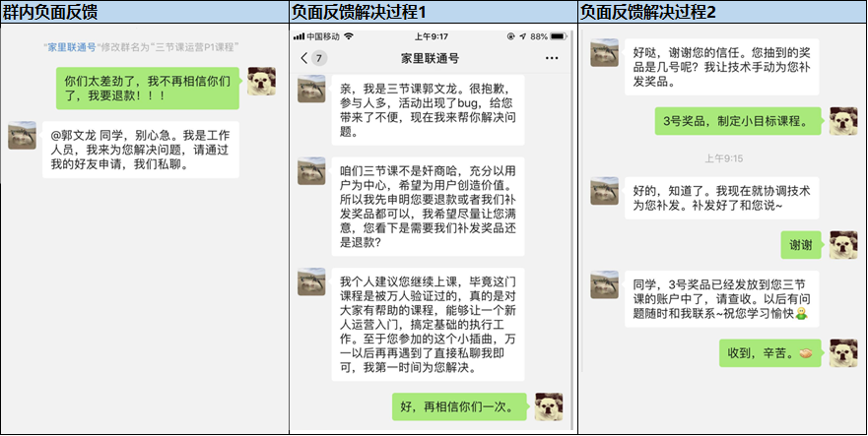Tap dog avatar beside 你们太差劲了 message

pos(261,83)
